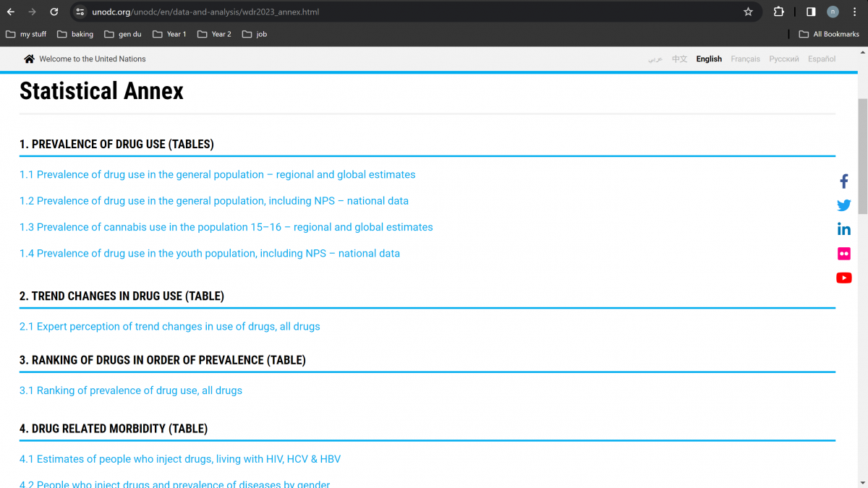Open the Extensions puzzle icon
The height and width of the screenshot is (488, 868).
click(779, 12)
